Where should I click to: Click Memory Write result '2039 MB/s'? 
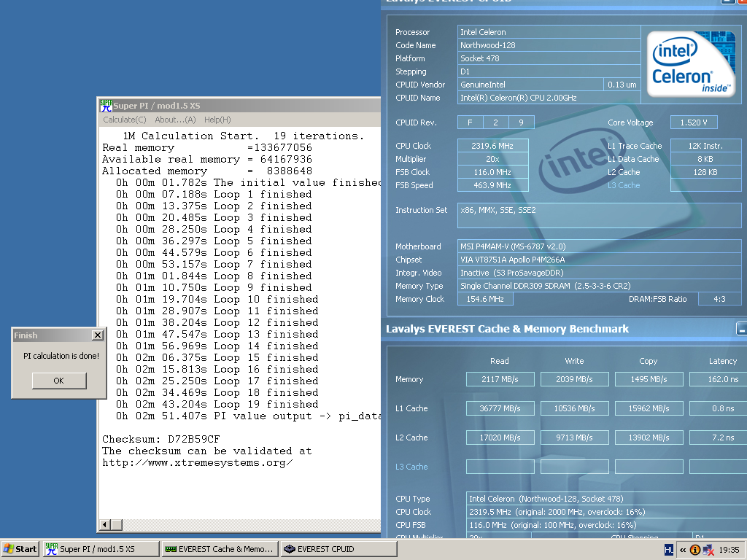[x=575, y=379]
